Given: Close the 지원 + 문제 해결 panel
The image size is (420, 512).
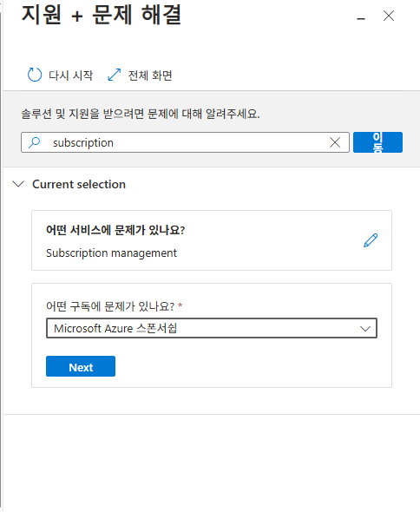Looking at the screenshot, I should click(x=389, y=16).
